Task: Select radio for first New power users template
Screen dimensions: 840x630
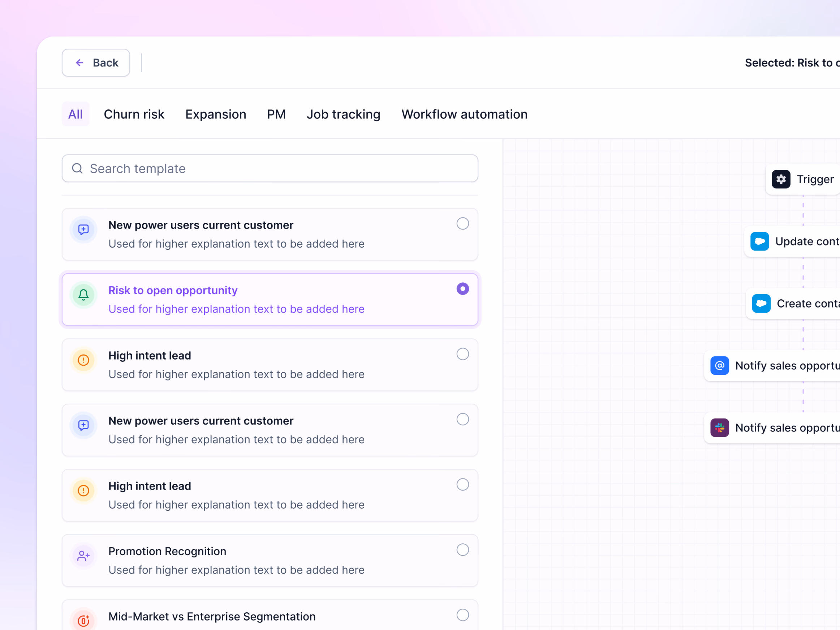Action: (x=462, y=223)
